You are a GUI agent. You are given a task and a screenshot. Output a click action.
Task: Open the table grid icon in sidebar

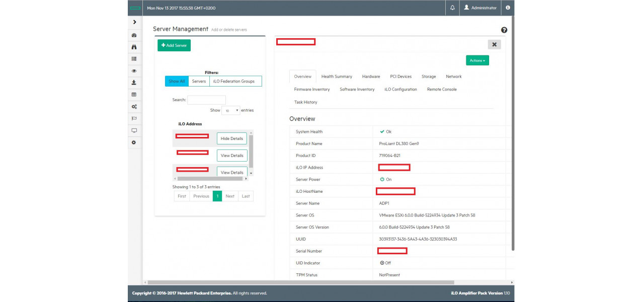(134, 95)
